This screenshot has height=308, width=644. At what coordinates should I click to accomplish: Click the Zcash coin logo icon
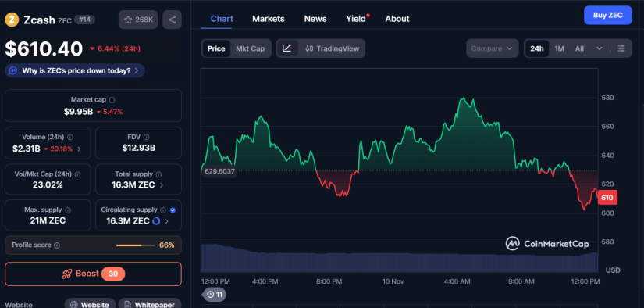click(x=12, y=20)
